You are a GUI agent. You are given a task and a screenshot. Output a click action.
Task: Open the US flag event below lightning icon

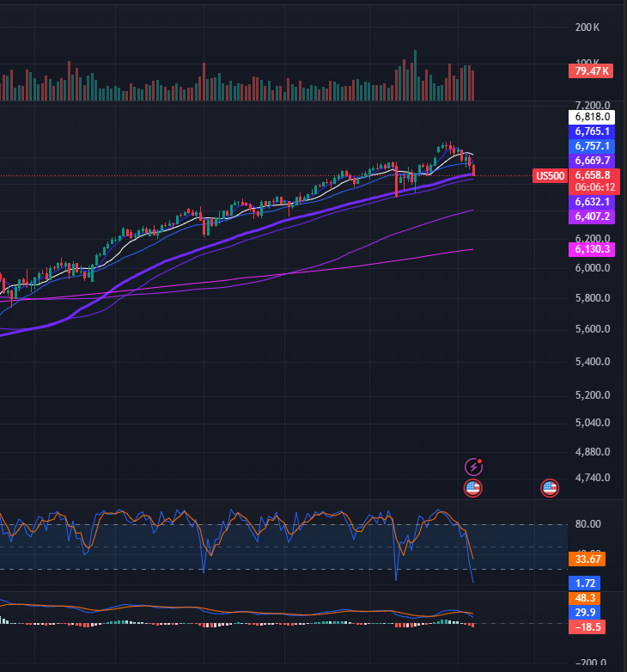pyautogui.click(x=472, y=488)
